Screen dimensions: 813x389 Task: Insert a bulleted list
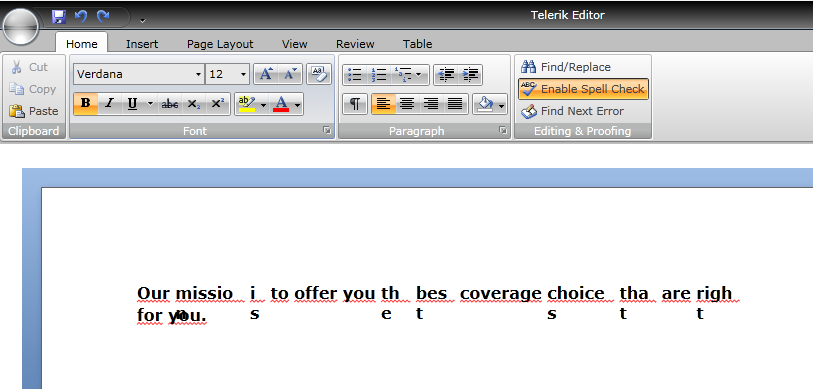[x=355, y=75]
